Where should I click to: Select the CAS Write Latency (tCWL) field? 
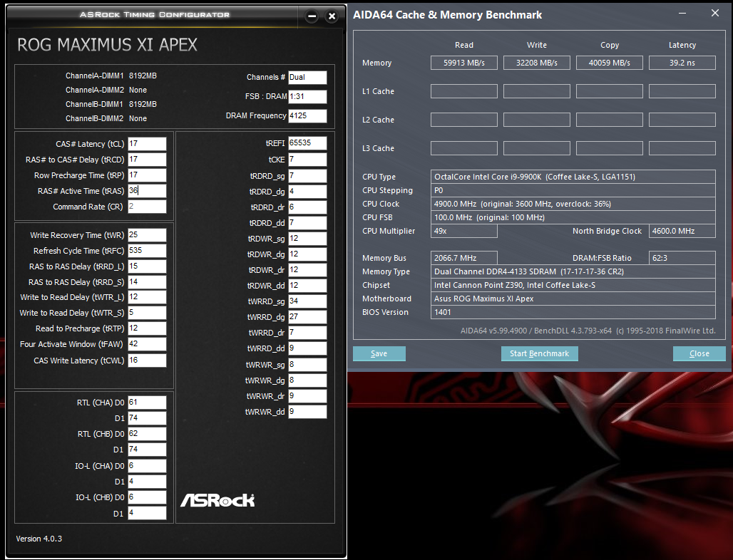147,360
